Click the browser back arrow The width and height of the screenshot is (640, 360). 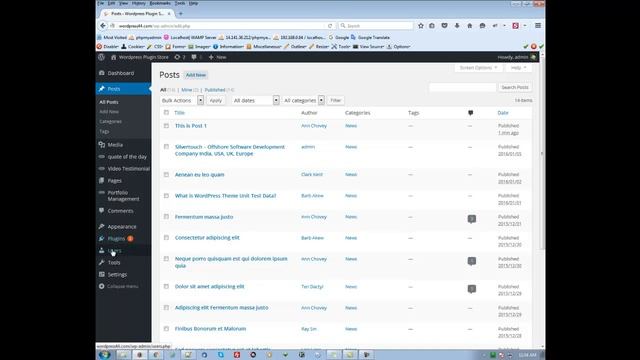(103, 26)
